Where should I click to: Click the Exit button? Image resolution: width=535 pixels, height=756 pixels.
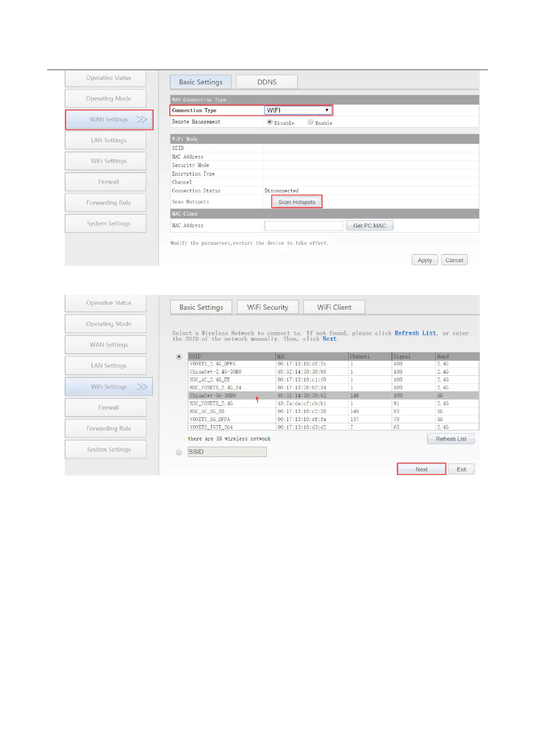tap(461, 470)
